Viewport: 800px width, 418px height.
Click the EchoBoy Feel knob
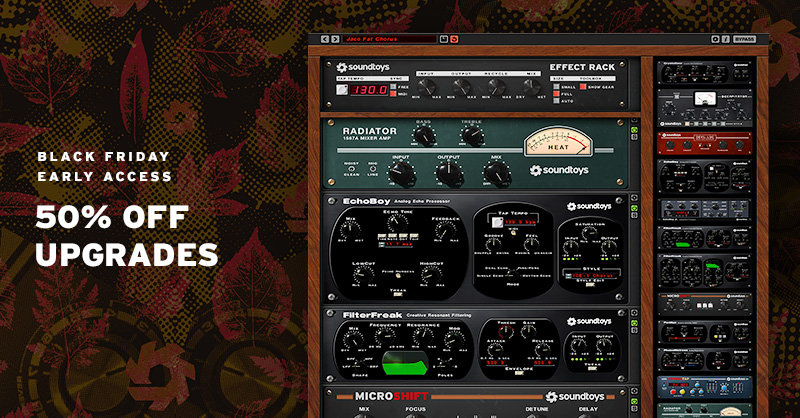(x=532, y=244)
